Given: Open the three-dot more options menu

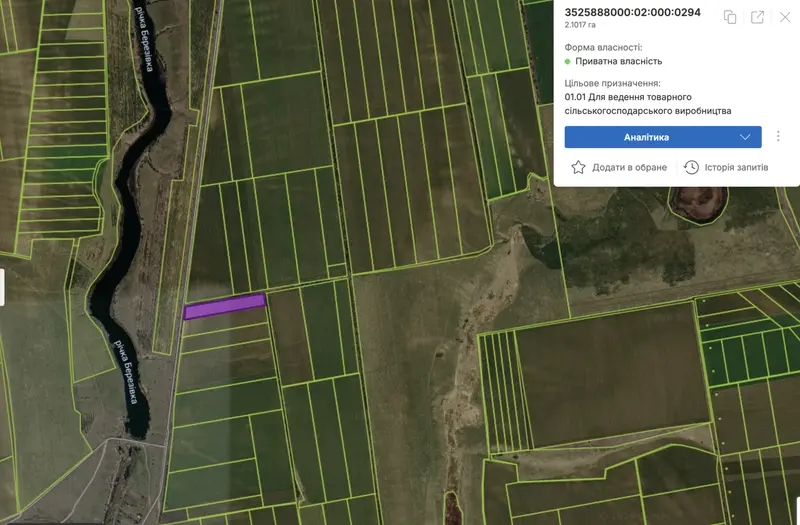Looking at the screenshot, I should point(778,136).
